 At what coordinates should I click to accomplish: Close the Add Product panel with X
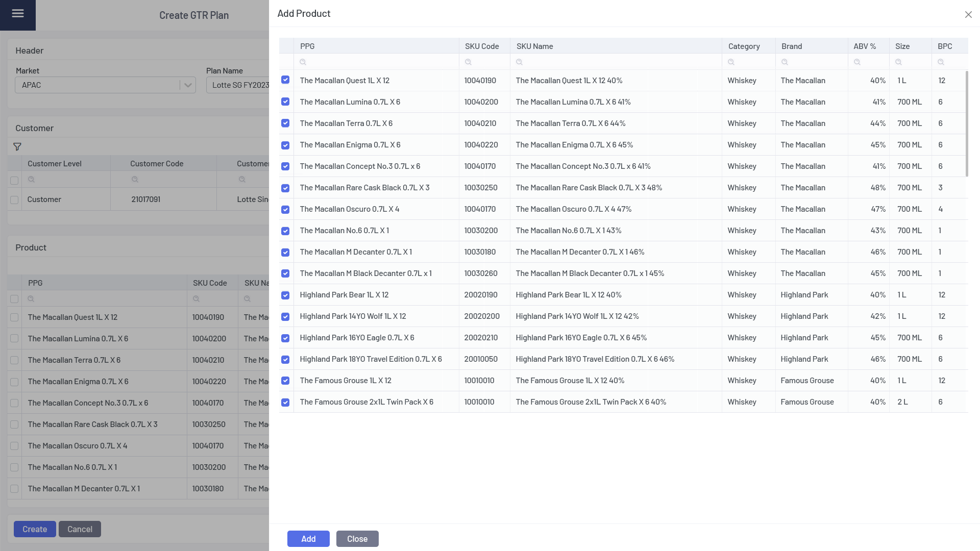coord(968,15)
